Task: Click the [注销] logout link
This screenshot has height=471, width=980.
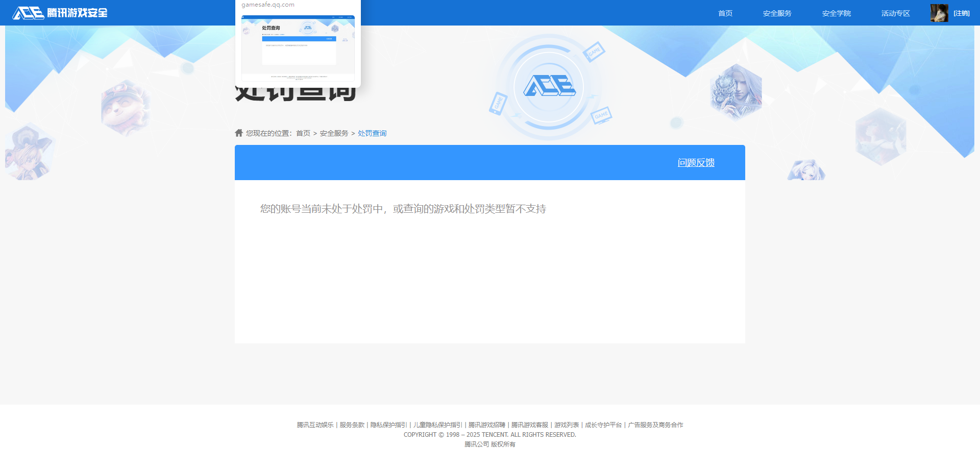Action: coord(962,13)
